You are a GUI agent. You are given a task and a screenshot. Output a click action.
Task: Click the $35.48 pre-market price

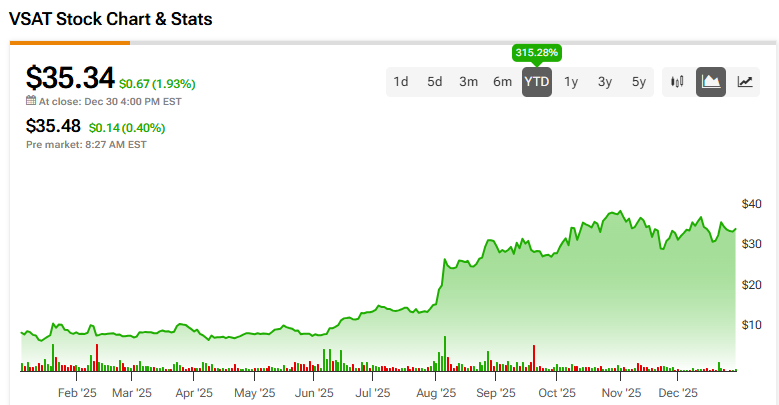click(x=55, y=126)
